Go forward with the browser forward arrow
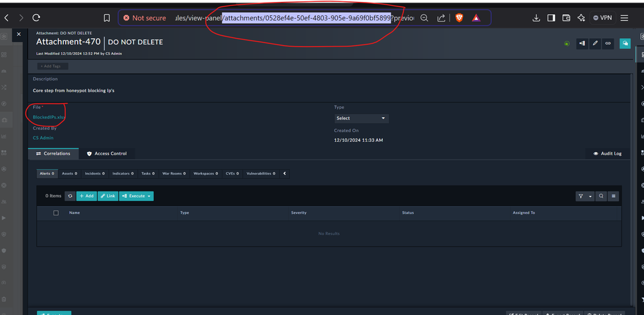 click(21, 18)
